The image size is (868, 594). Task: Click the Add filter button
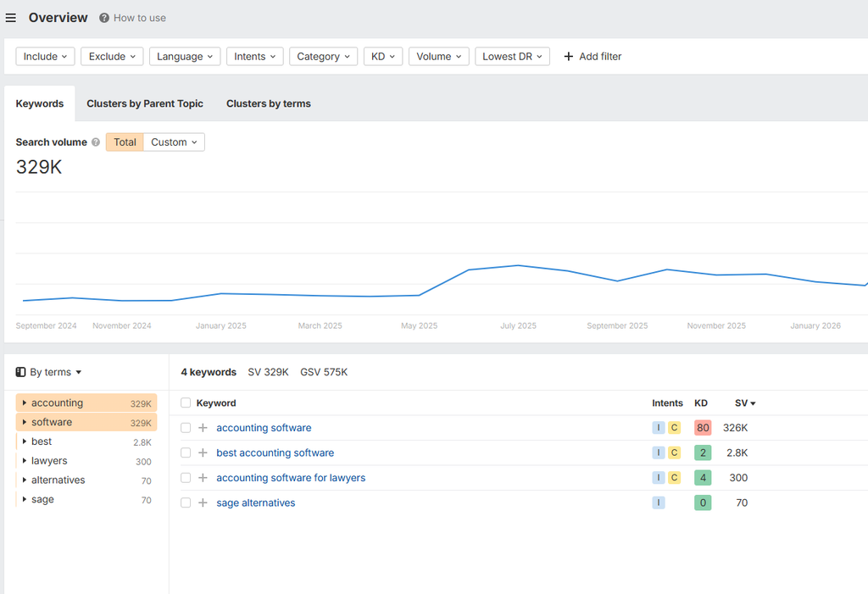tap(593, 57)
